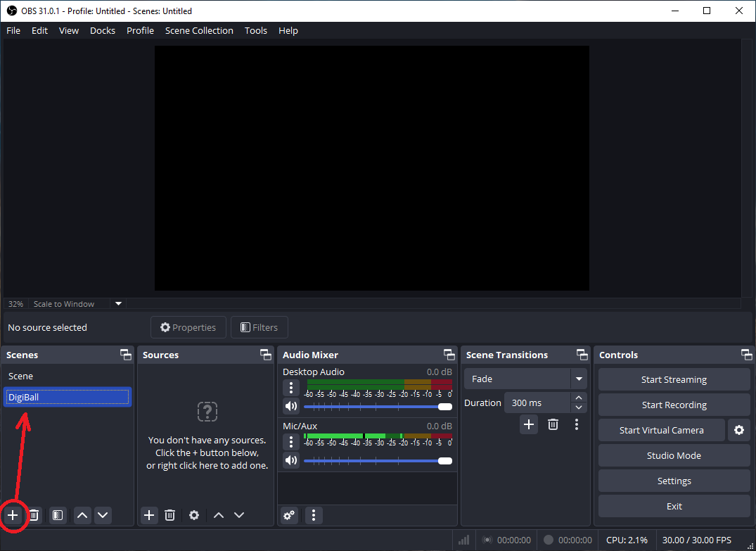The width and height of the screenshot is (756, 551).
Task: Expand the Fade transition dropdown
Action: coord(579,379)
